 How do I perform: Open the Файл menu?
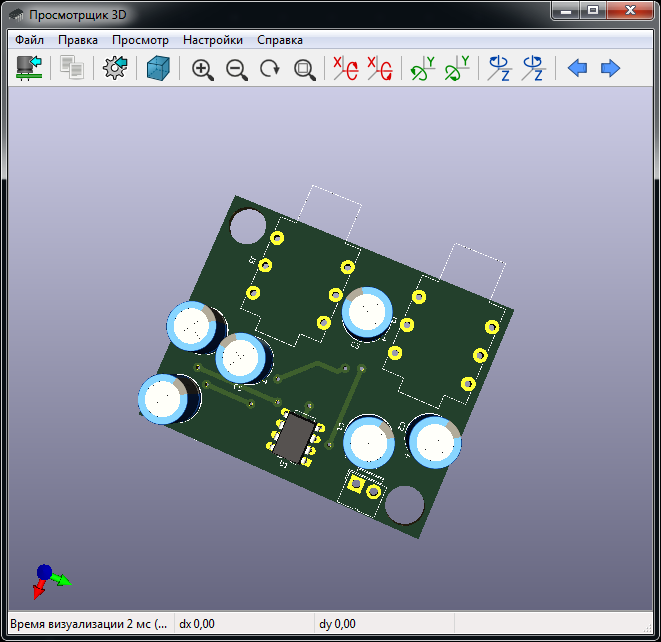click(x=29, y=40)
